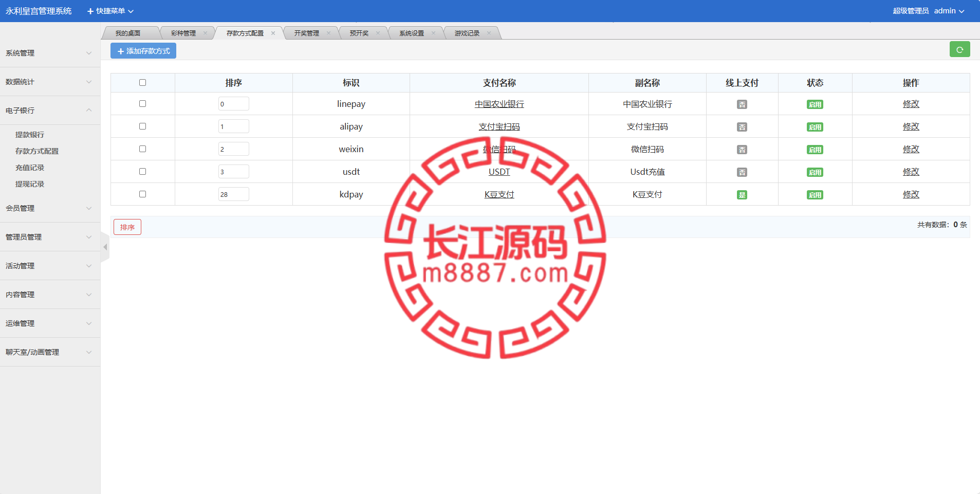Click the 启用 status badge for linepay
The image size is (980, 494).
click(815, 104)
